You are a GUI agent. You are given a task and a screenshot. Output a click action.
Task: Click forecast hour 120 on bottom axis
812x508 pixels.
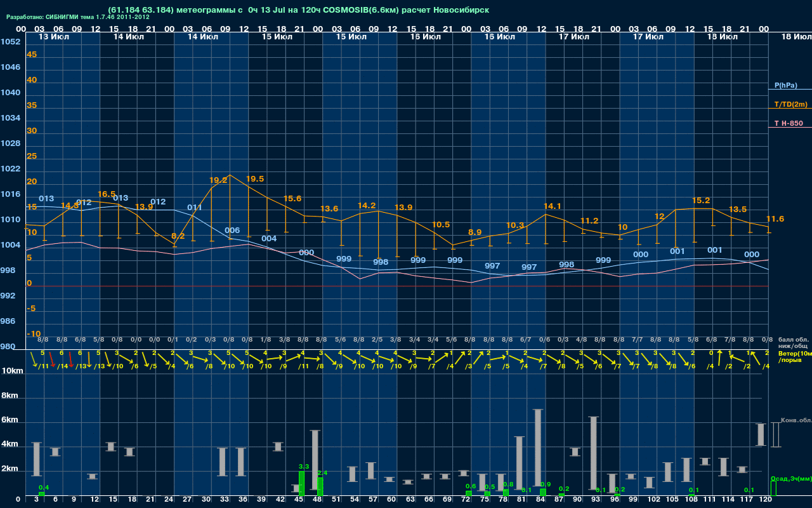click(x=765, y=500)
